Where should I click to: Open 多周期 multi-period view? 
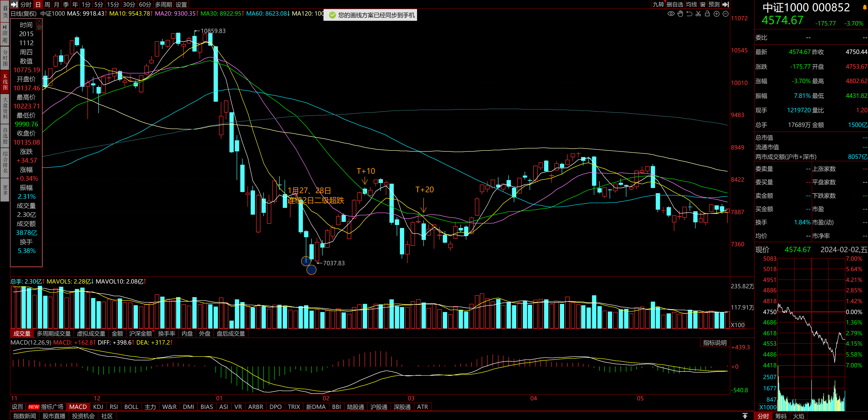[x=163, y=4]
